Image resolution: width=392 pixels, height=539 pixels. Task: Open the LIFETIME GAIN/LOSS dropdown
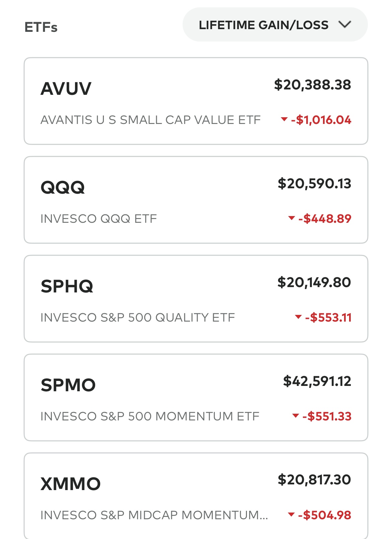point(275,25)
